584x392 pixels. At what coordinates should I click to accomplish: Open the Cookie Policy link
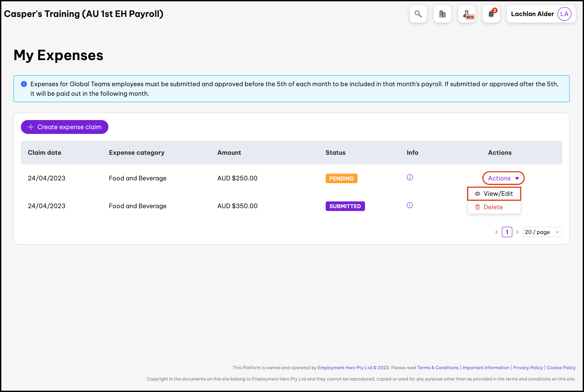point(561,367)
